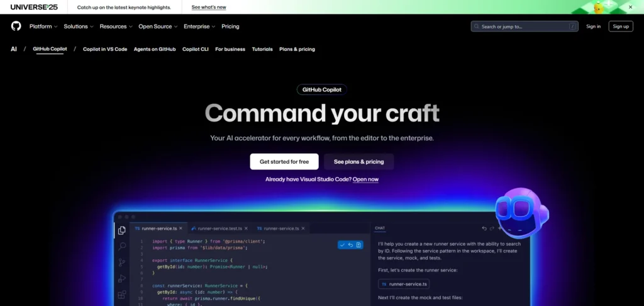Image resolution: width=644 pixels, height=306 pixels.
Task: Click the banner text about keynote highlights
Action: pyautogui.click(x=124, y=7)
